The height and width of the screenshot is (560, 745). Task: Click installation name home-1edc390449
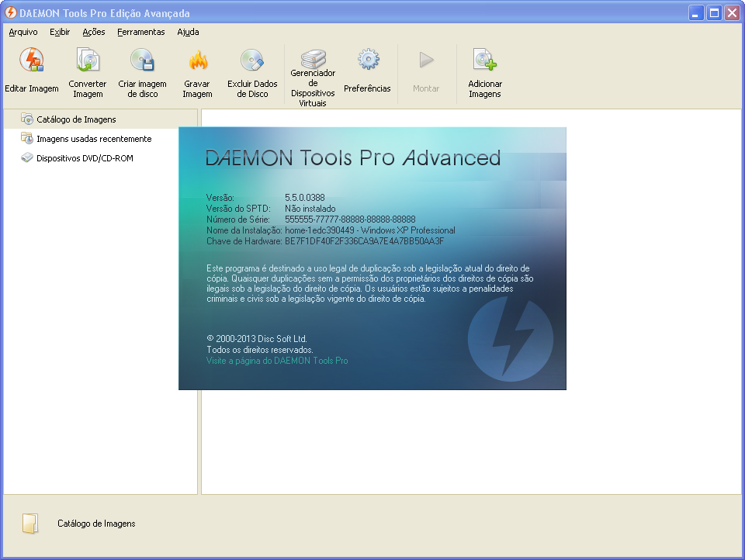pos(320,230)
